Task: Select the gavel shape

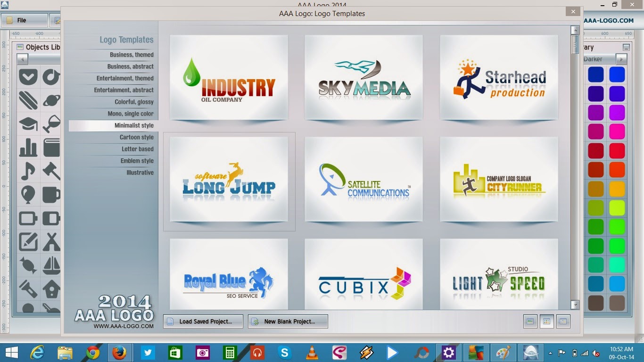Action: 51,171
